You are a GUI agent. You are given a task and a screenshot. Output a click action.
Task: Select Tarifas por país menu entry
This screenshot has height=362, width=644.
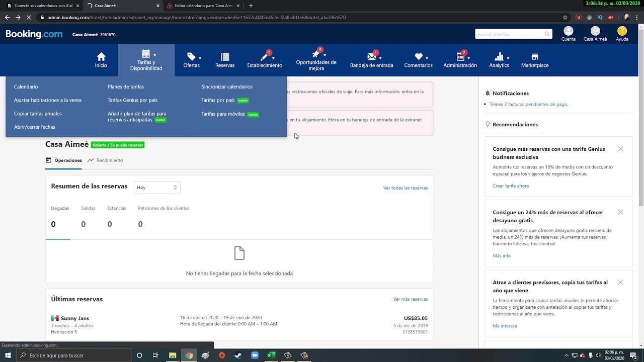218,100
